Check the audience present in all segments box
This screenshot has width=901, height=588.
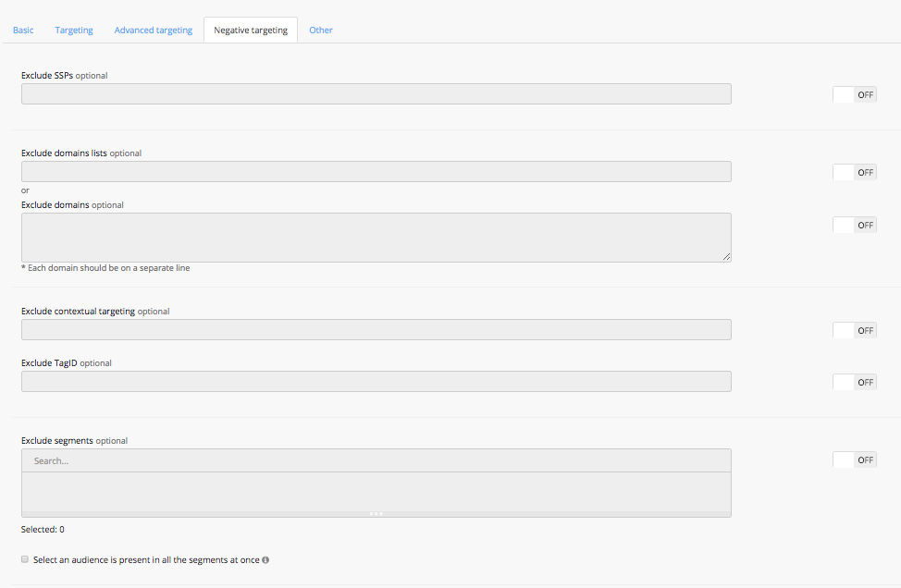pos(25,559)
